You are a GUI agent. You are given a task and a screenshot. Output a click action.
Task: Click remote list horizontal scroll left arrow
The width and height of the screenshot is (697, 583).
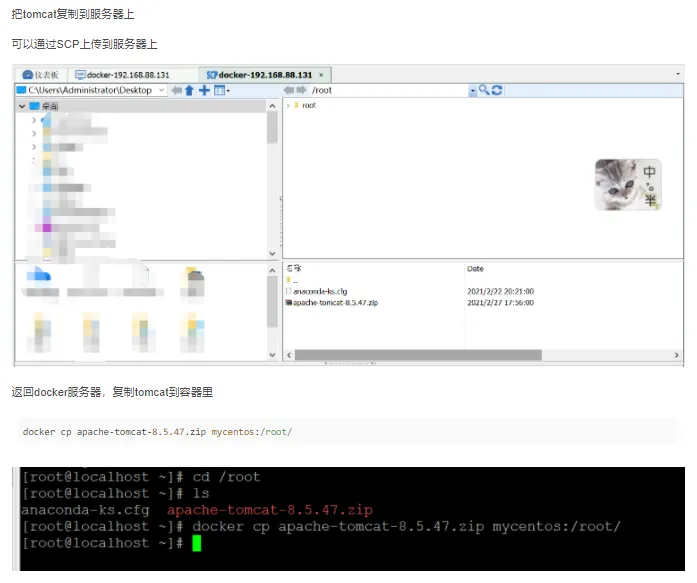click(289, 355)
